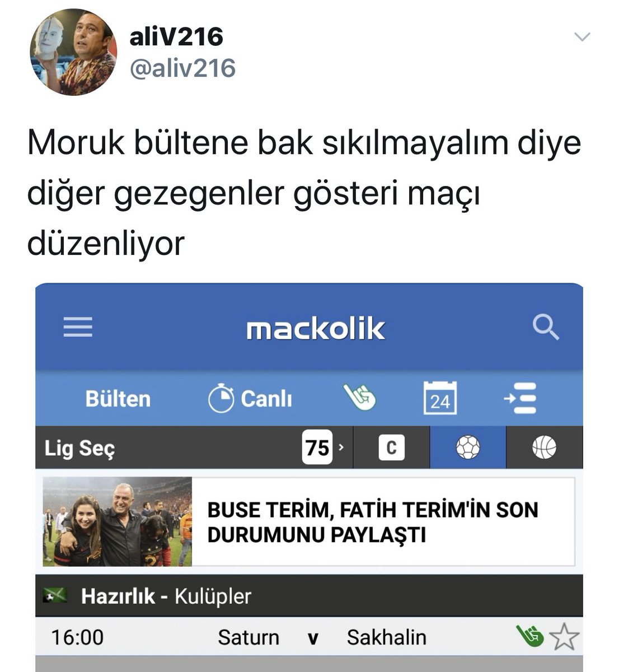619x672 pixels.
Task: Favorite the Saturn v Sakhalin match star
Action: [564, 637]
